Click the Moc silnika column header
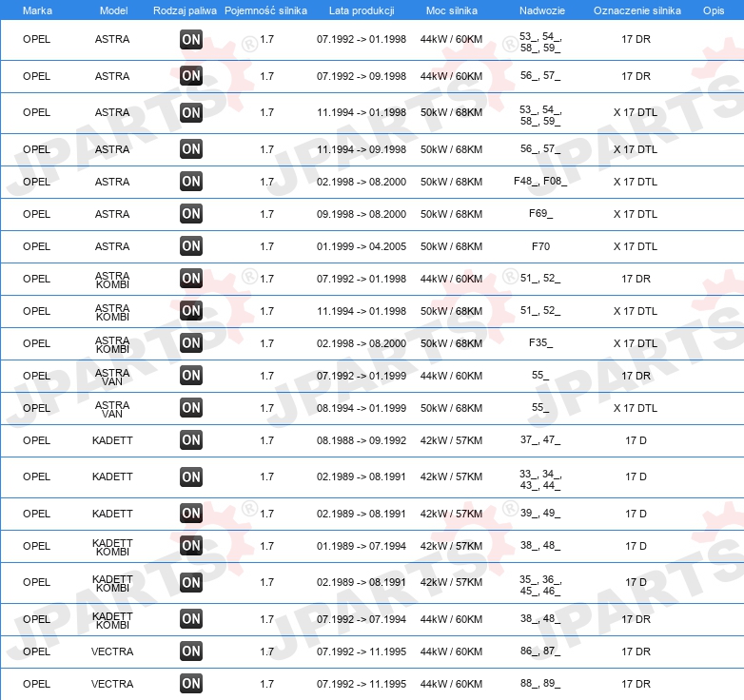This screenshot has width=744, height=700. click(x=452, y=10)
